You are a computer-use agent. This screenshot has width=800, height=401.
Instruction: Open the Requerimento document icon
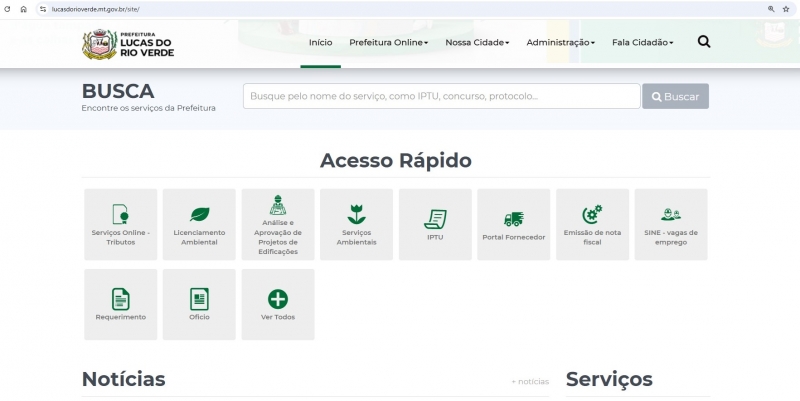[120, 299]
